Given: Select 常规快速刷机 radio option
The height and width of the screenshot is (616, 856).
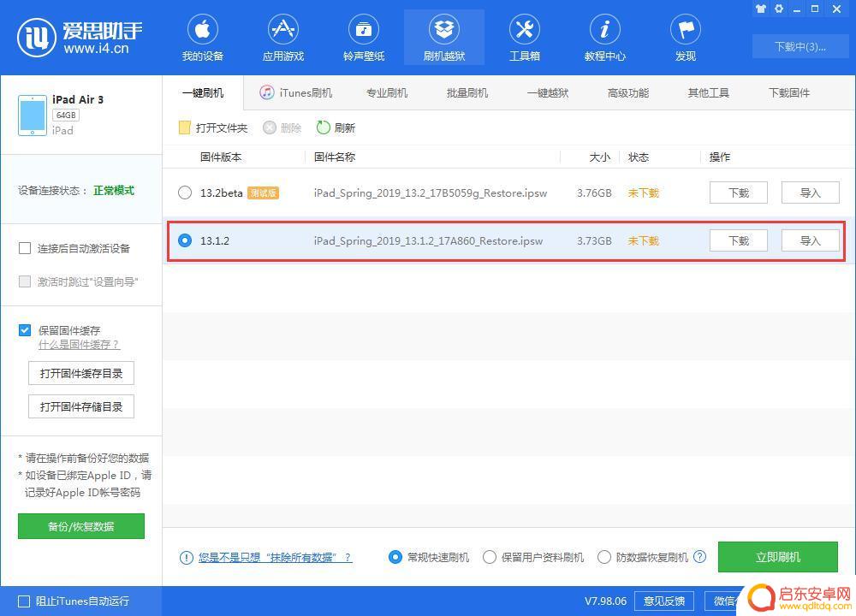Looking at the screenshot, I should 395,557.
